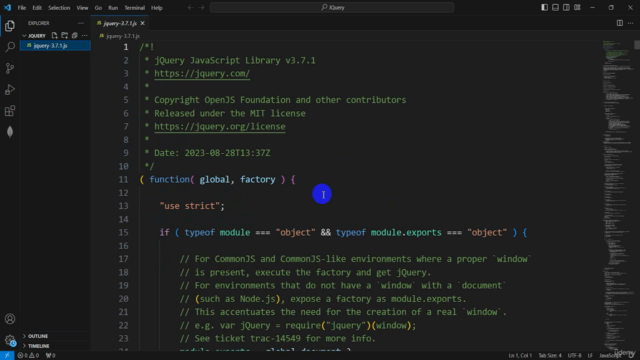Go forward with the navigation arrow
640x360 pixels.
click(201, 7)
